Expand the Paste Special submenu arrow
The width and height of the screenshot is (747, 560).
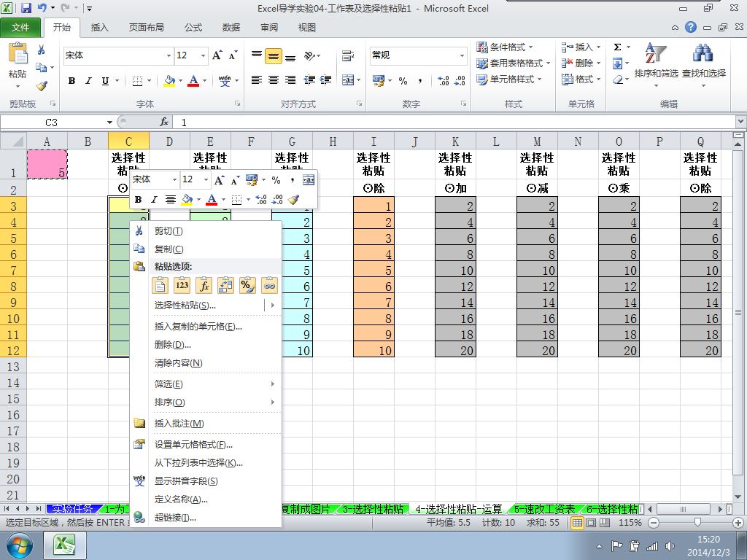pyautogui.click(x=273, y=306)
